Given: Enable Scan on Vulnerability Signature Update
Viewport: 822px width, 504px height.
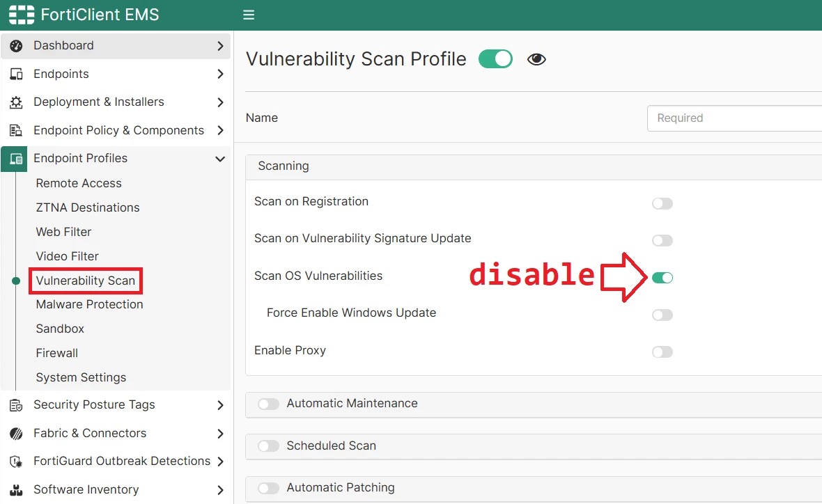Looking at the screenshot, I should (662, 240).
